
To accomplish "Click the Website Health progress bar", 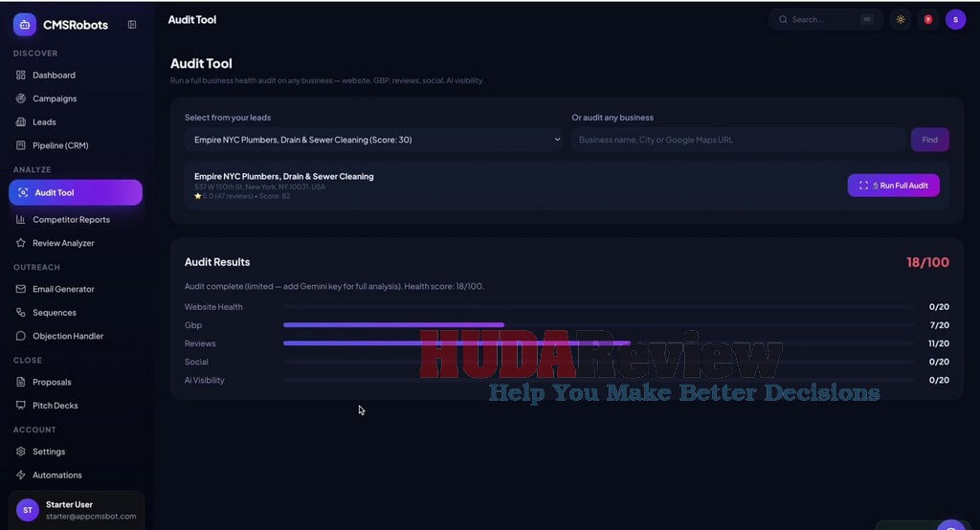I will point(598,307).
